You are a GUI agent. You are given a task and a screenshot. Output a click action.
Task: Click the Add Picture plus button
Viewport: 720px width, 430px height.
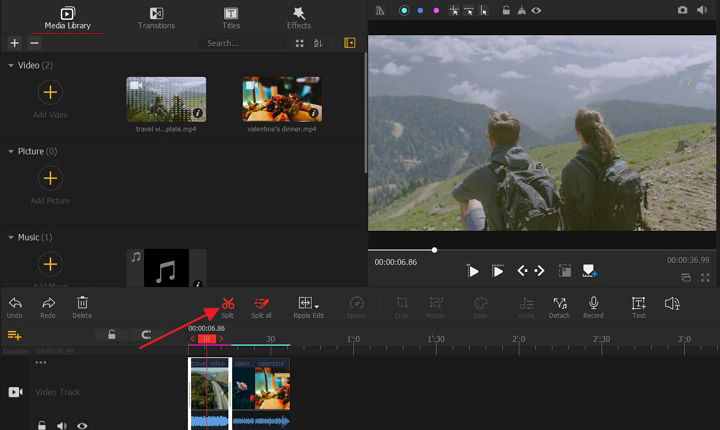[x=50, y=179]
